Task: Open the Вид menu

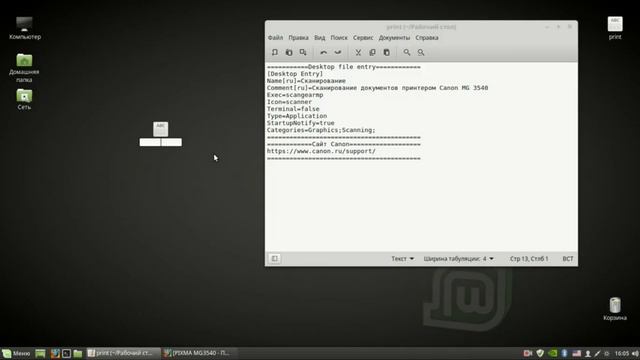Action: point(320,38)
